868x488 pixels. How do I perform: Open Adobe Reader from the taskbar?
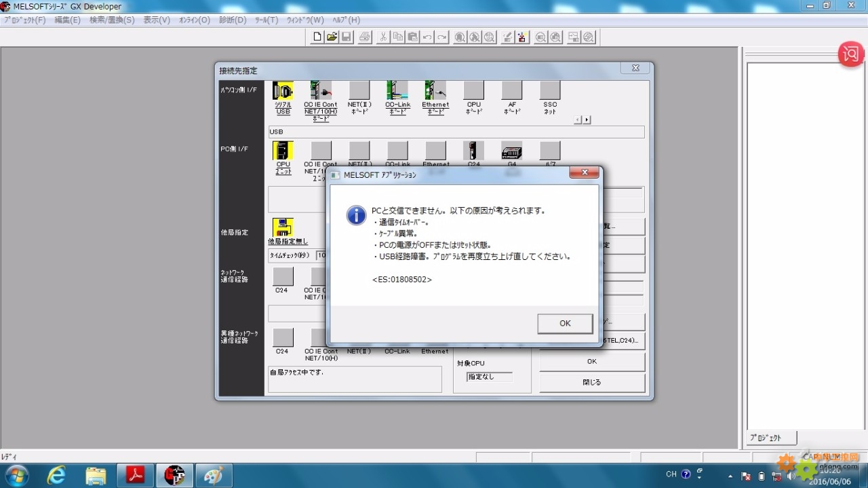pos(136,476)
